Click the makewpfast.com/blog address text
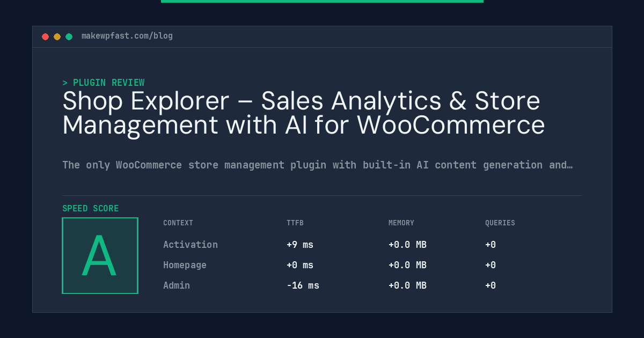 point(127,36)
